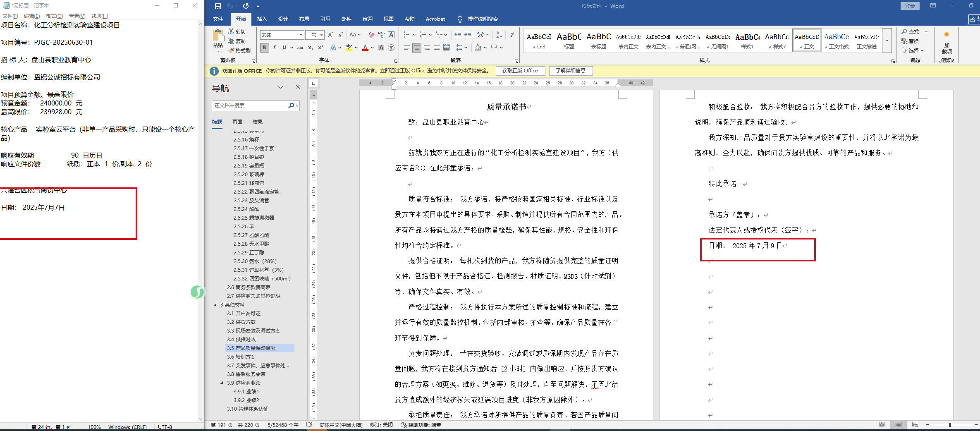Screen dimensions: 980x431
Task: Apply strikethrough using the abc icon
Action: pyautogui.click(x=301, y=48)
